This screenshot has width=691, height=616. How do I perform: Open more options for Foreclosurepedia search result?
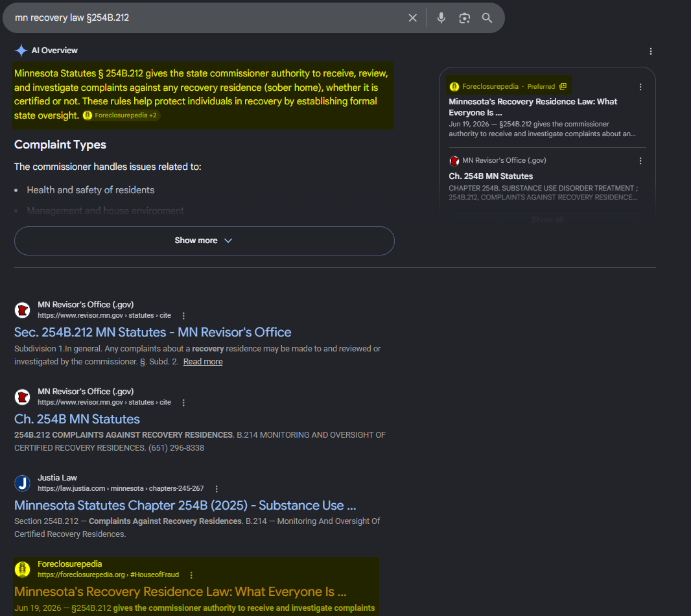tap(191, 575)
